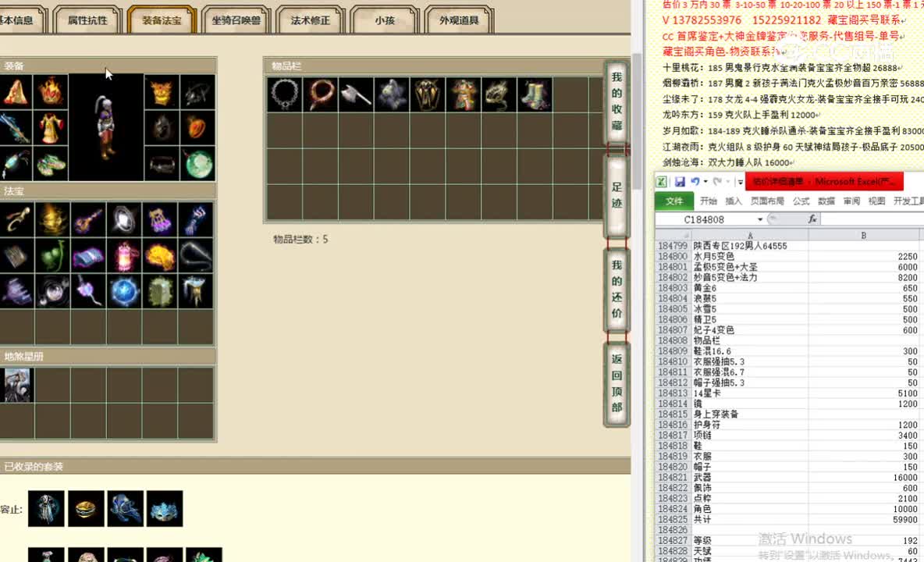Select the blue feathered weapon equipment icon

tap(16, 127)
